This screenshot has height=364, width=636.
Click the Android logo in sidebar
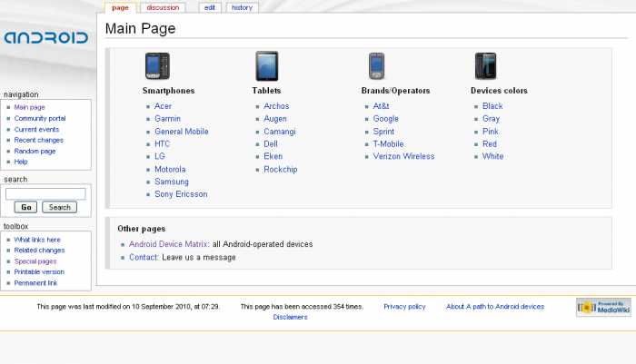pyautogui.click(x=45, y=38)
